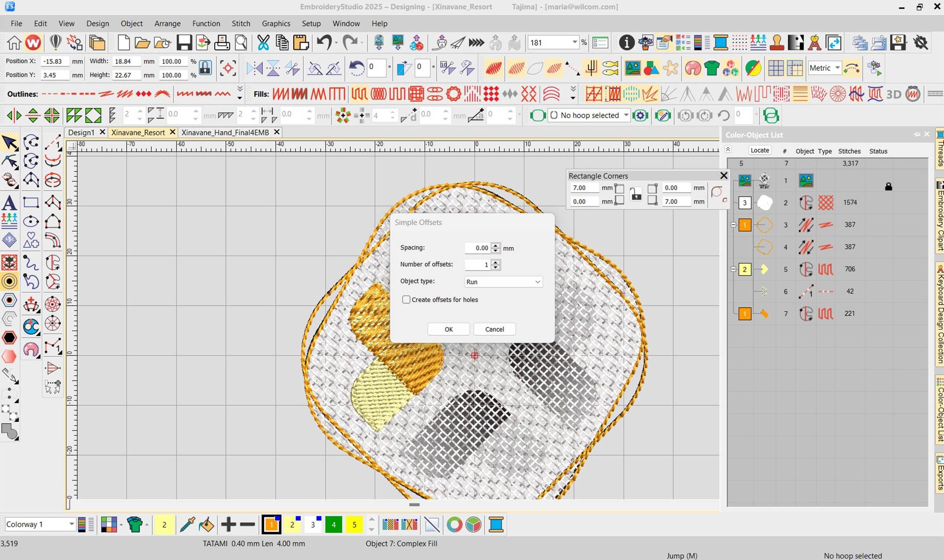
Task: Collapse the color 2 group in list
Action: coord(733,269)
